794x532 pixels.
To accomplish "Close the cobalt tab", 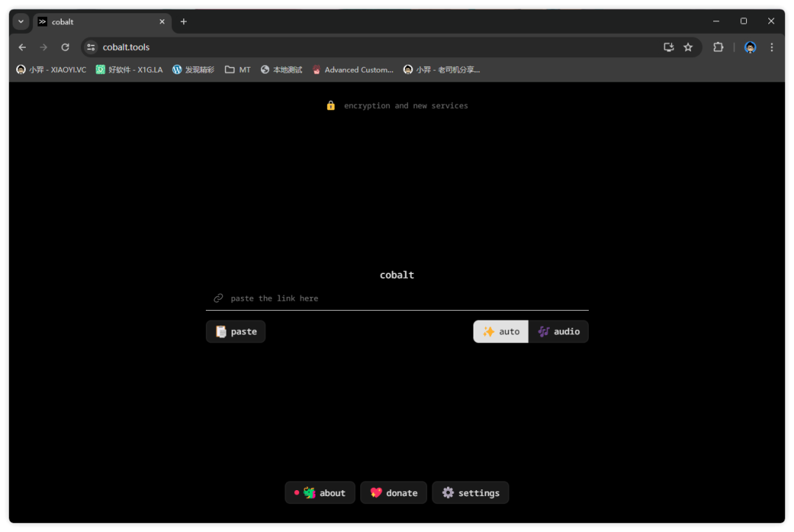I will pyautogui.click(x=162, y=22).
